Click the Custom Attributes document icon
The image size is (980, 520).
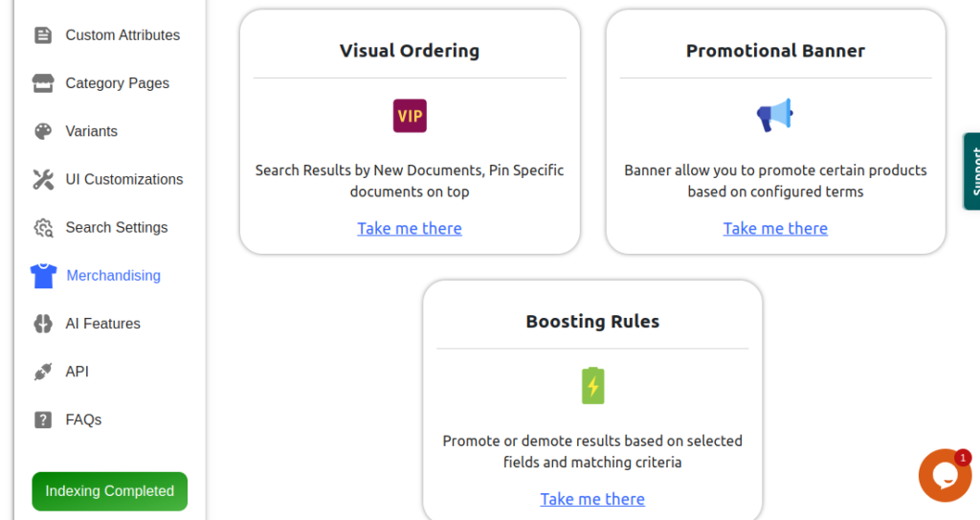(x=43, y=35)
